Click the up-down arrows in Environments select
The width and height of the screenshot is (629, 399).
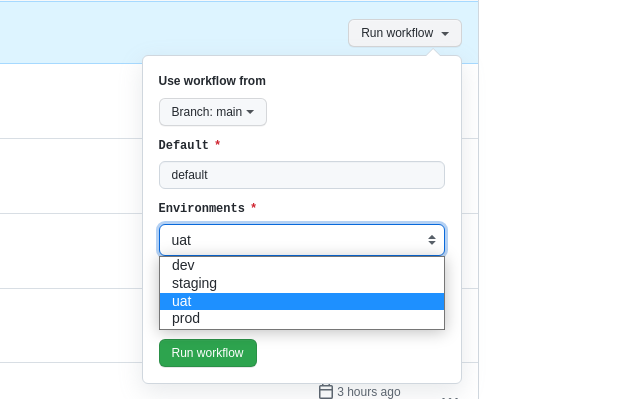[x=432, y=240]
